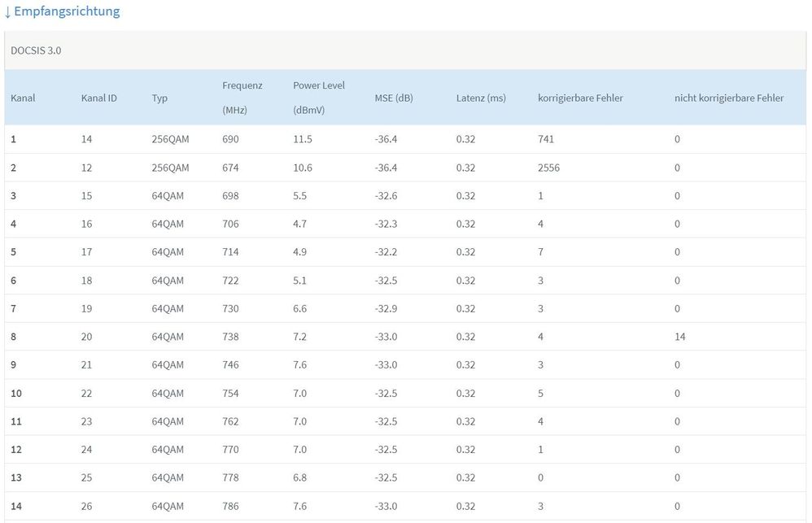Select the 2556 korrigierbare Fehler value

click(x=548, y=168)
